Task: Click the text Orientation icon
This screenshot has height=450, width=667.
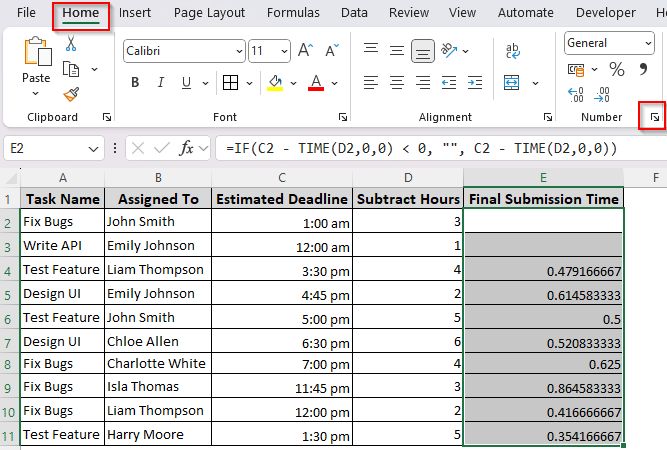Action: pos(449,51)
